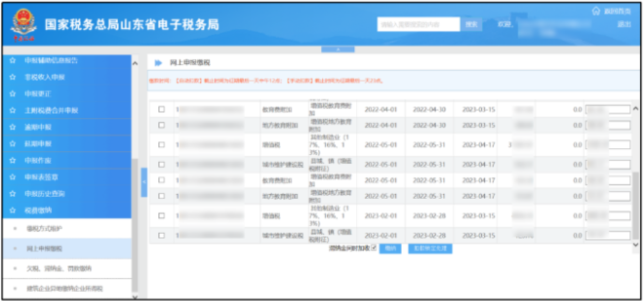Click the star icon beside 申报历史查询
This screenshot has height=301, width=644.
(x=13, y=194)
